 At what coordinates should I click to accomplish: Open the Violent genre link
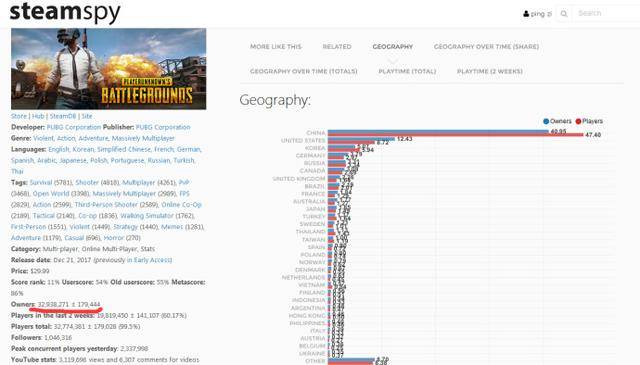[43, 138]
